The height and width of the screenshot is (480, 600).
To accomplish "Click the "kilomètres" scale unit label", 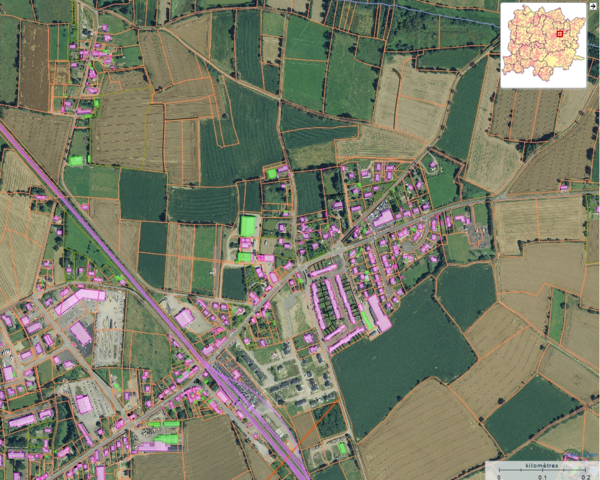I will pyautogui.click(x=542, y=465).
